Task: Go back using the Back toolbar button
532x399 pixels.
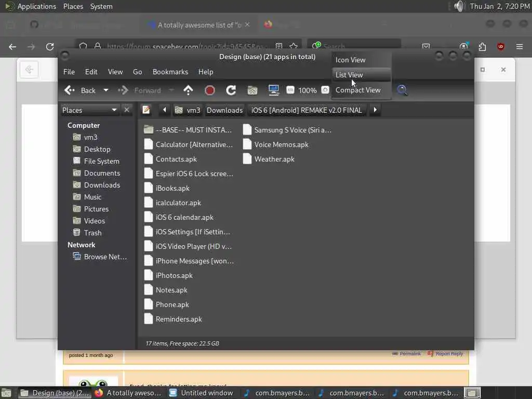Action: [x=80, y=90]
